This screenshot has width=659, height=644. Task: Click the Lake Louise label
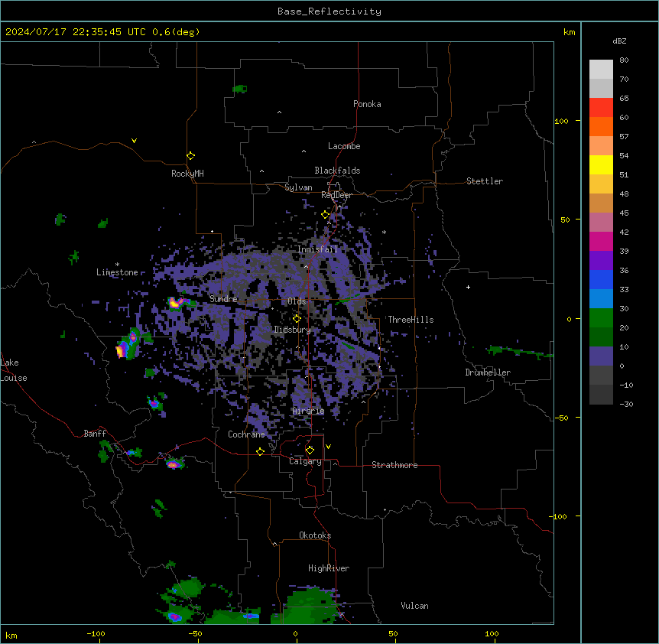(x=14, y=370)
